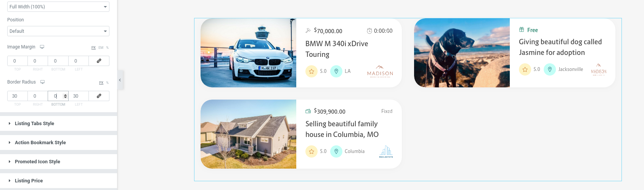
Task: Expand the Listing Tabs Style section
Action: [x=34, y=124]
